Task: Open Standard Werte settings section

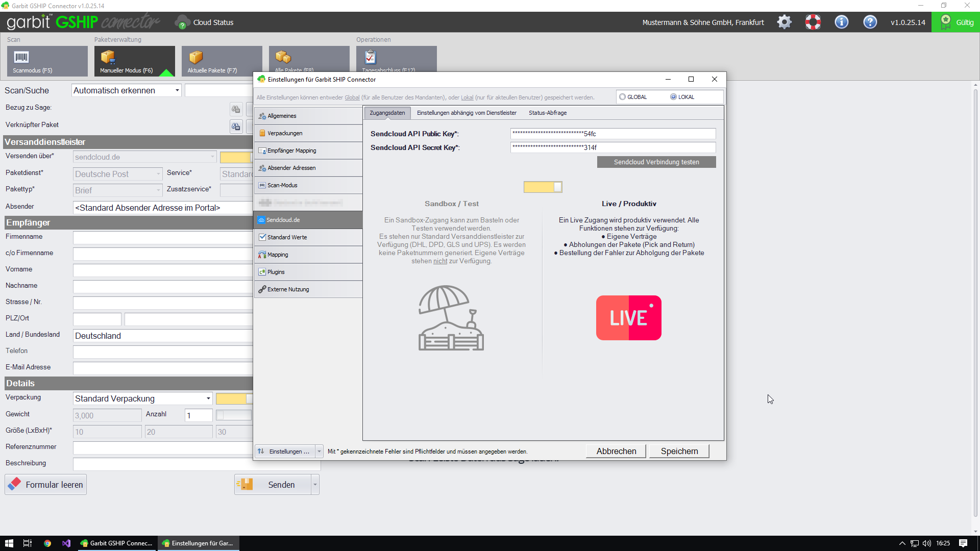Action: coord(308,237)
